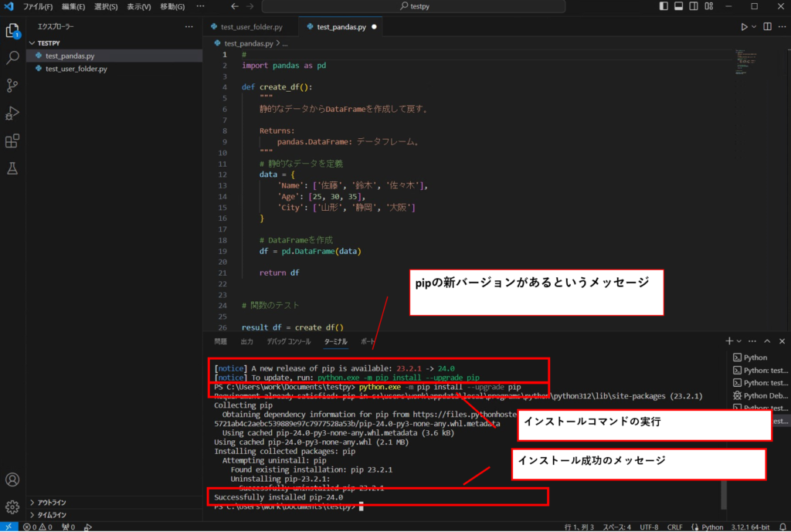Screen dimensions: 791x532
Task: Open notifications bell icon
Action: [783, 527]
